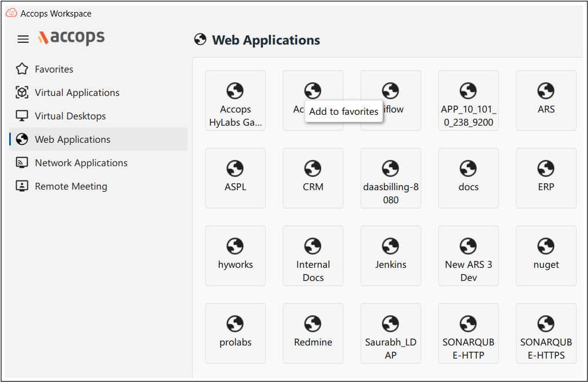The width and height of the screenshot is (588, 382).
Task: Click the Favorites star icon
Action: tap(22, 69)
